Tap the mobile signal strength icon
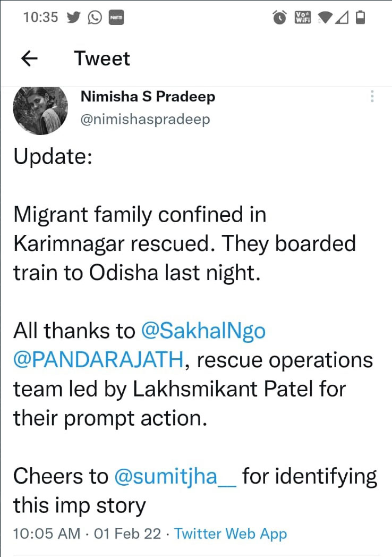Image resolution: width=392 pixels, height=557 pixels. tap(341, 18)
